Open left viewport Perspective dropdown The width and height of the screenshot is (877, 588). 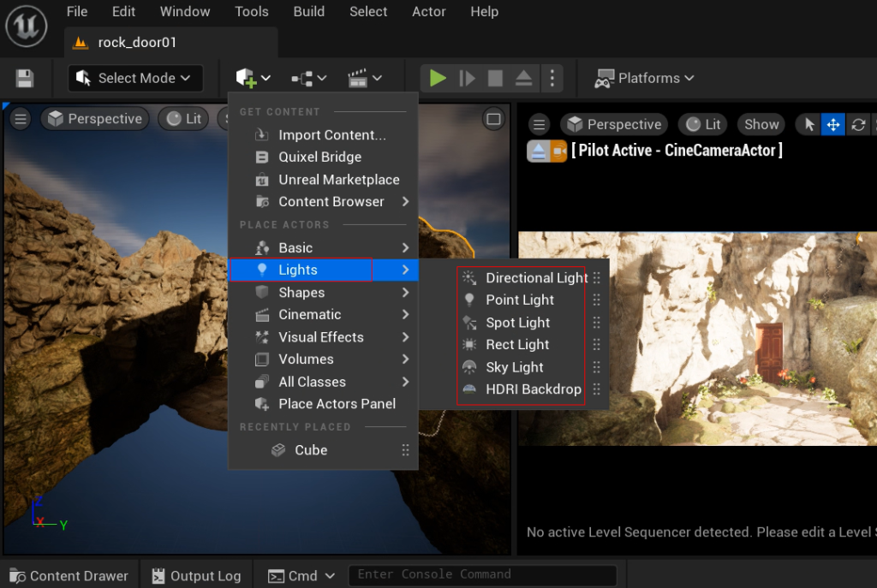click(95, 119)
